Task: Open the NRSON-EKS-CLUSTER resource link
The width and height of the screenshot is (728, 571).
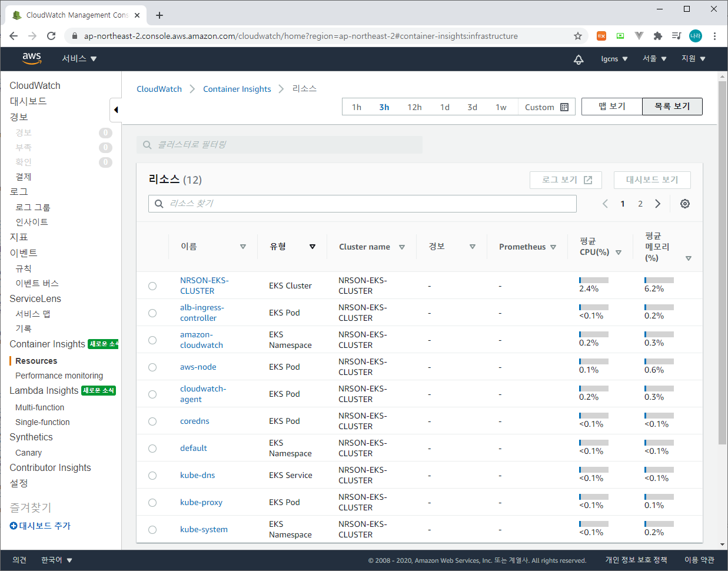Action: (x=204, y=285)
